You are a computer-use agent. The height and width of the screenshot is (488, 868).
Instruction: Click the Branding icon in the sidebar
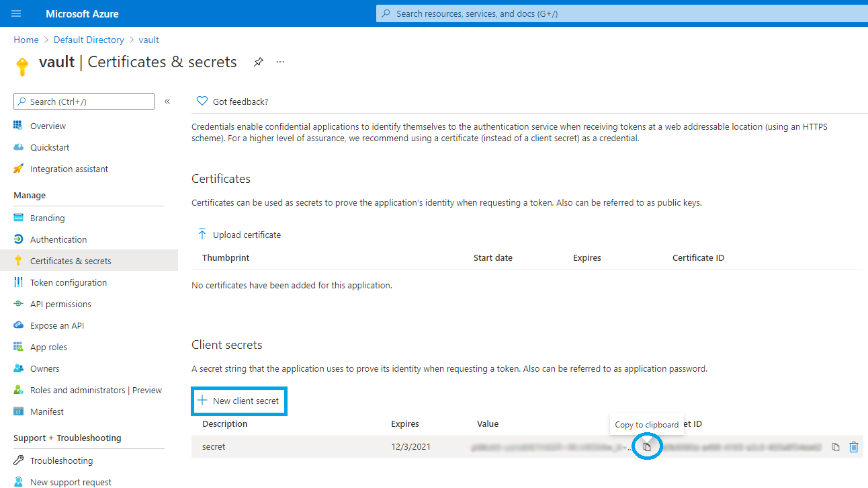(18, 218)
